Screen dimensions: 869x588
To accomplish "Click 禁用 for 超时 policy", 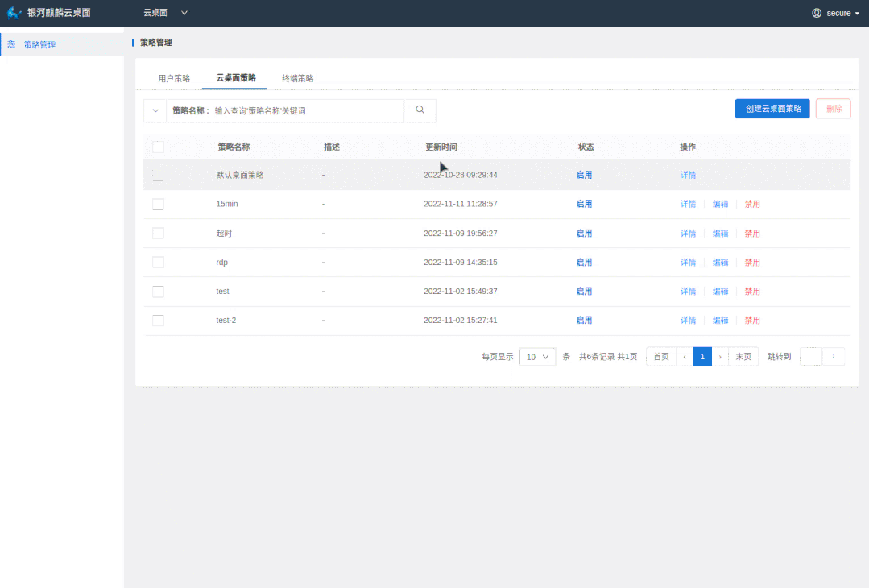I will click(752, 234).
